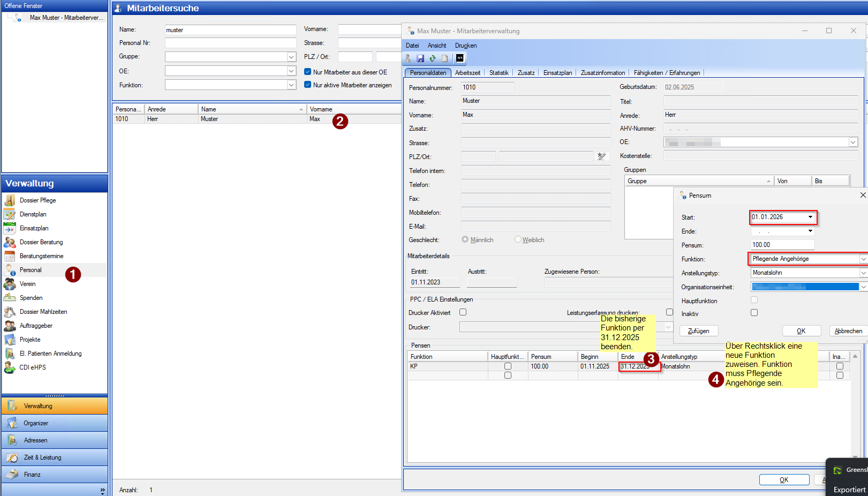Click OK in the Pensum dialog
Screen dimensions: 868x496
coord(802,331)
